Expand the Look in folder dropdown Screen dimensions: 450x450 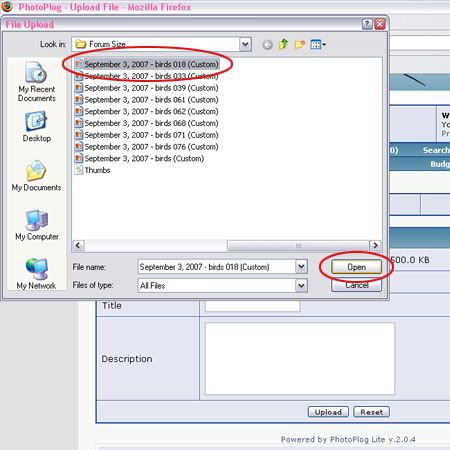point(245,44)
